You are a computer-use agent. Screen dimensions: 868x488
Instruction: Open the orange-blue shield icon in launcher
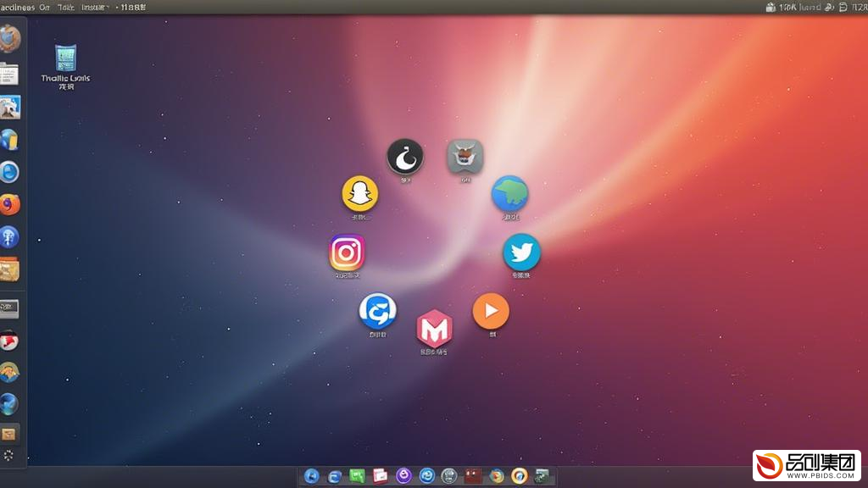point(9,373)
